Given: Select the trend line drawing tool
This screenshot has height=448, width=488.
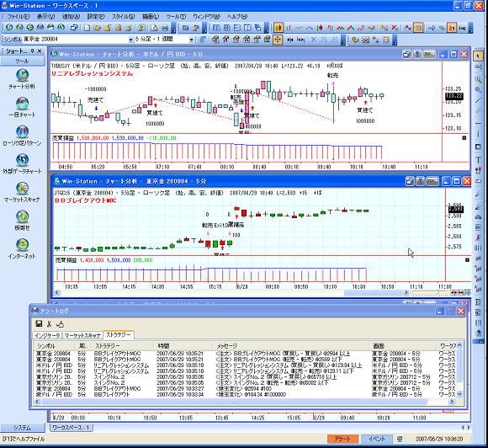Looking at the screenshot, I should (x=478, y=100).
